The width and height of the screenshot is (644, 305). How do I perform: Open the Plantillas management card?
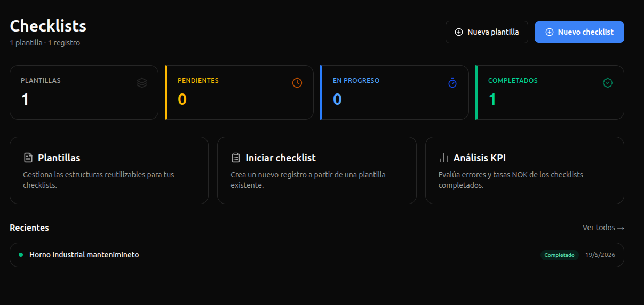tap(109, 170)
